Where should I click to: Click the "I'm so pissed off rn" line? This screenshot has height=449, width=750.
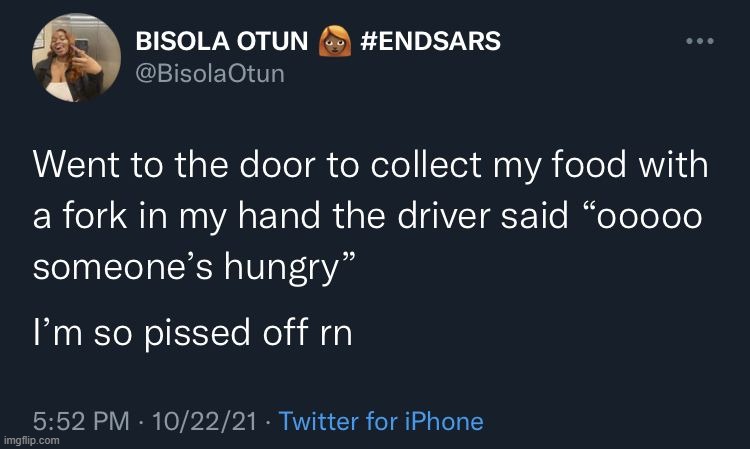pyautogui.click(x=191, y=333)
